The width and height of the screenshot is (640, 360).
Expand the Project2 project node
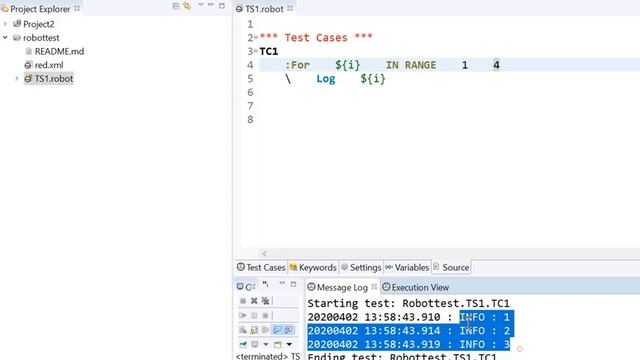coord(5,24)
